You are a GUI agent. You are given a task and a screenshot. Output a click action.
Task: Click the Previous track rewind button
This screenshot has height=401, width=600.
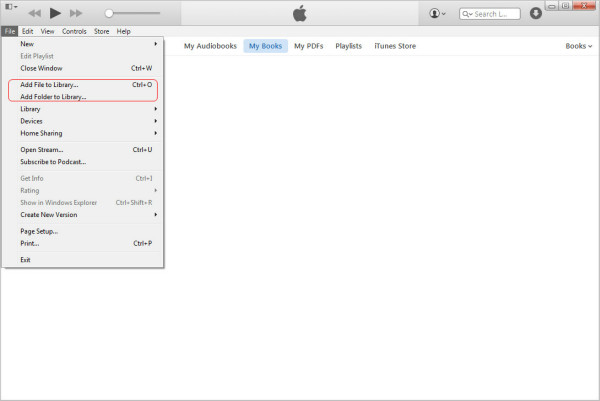(35, 13)
